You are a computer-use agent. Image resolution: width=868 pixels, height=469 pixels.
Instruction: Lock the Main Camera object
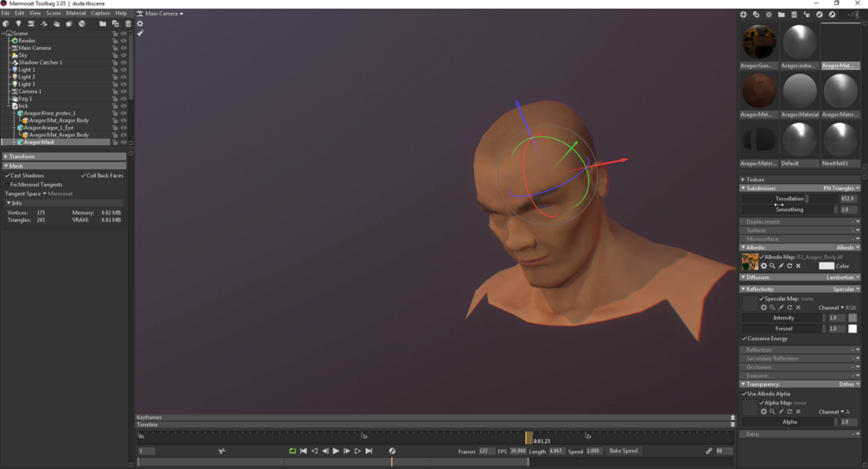[x=115, y=48]
